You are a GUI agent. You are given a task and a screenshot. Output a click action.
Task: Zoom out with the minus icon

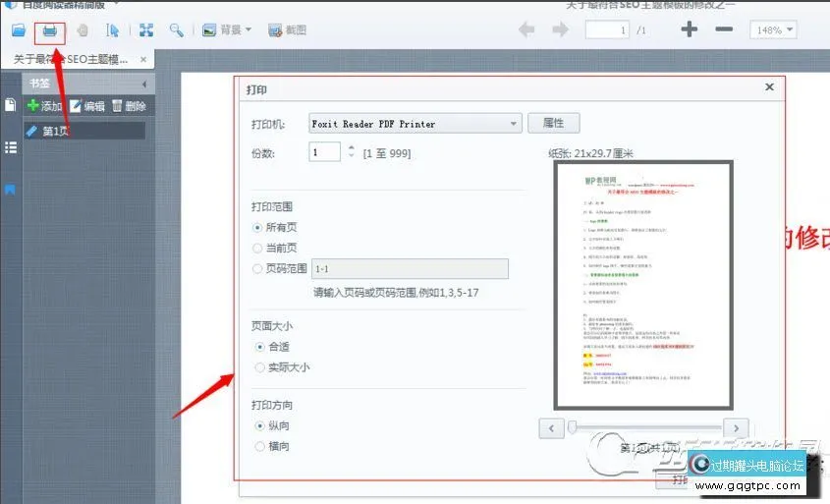(724, 29)
